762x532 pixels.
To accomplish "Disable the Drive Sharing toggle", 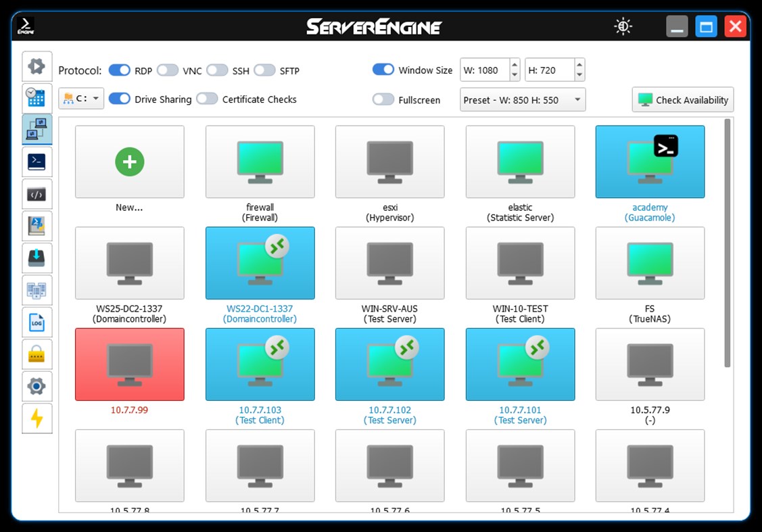I will point(120,99).
